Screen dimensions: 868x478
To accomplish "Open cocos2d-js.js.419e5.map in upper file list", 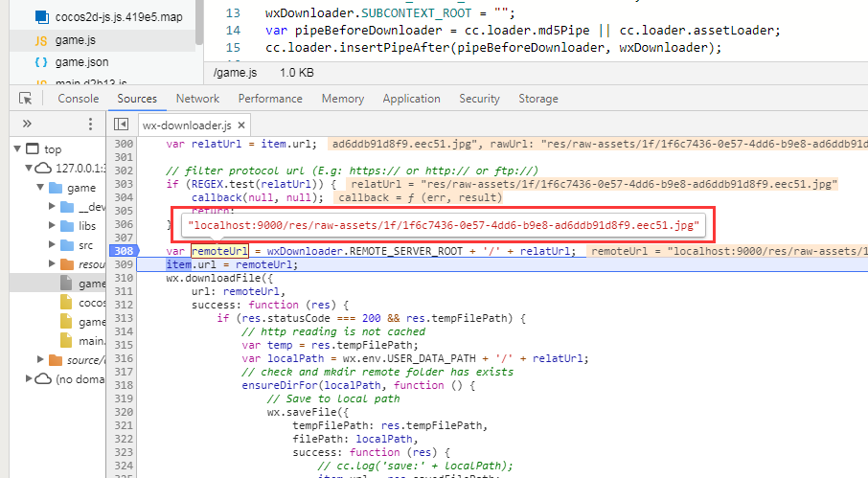I will (119, 17).
